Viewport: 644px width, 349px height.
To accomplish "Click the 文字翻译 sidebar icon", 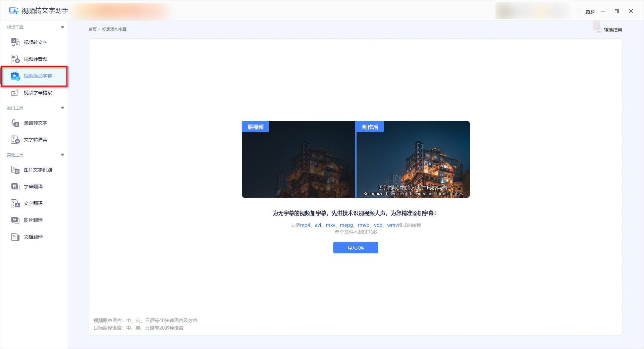I will click(x=15, y=203).
